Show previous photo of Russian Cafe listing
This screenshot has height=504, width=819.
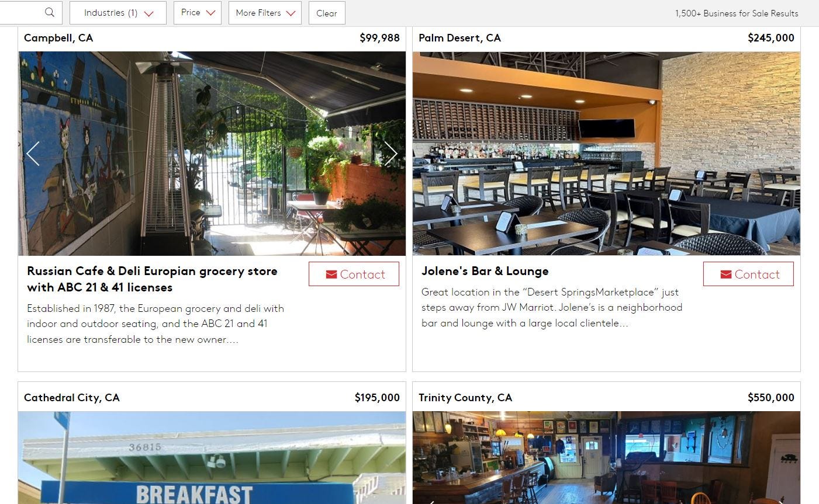click(33, 154)
